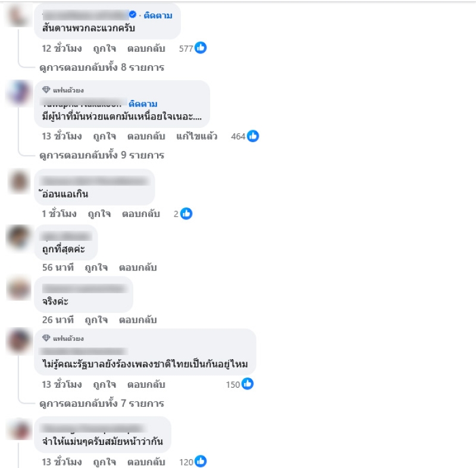Screen dimensions: 476x468
Task: Like the comment posted 56 minutes ago
Action: coord(96,268)
